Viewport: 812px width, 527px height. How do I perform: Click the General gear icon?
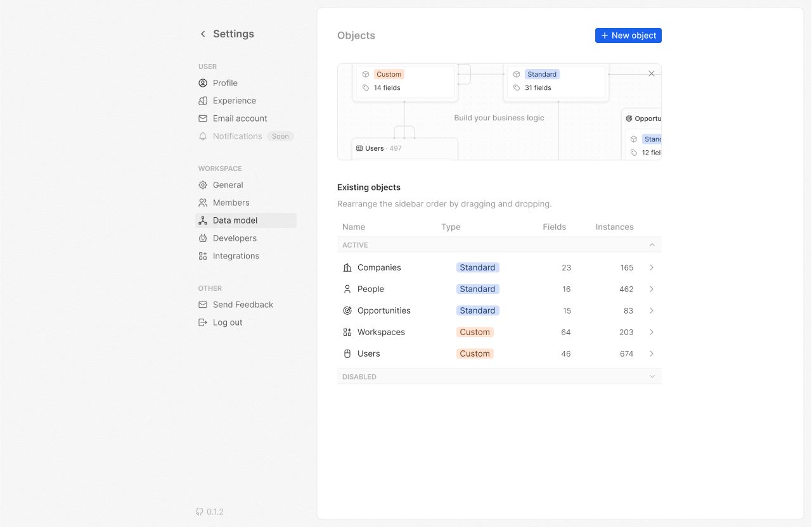[x=203, y=185]
